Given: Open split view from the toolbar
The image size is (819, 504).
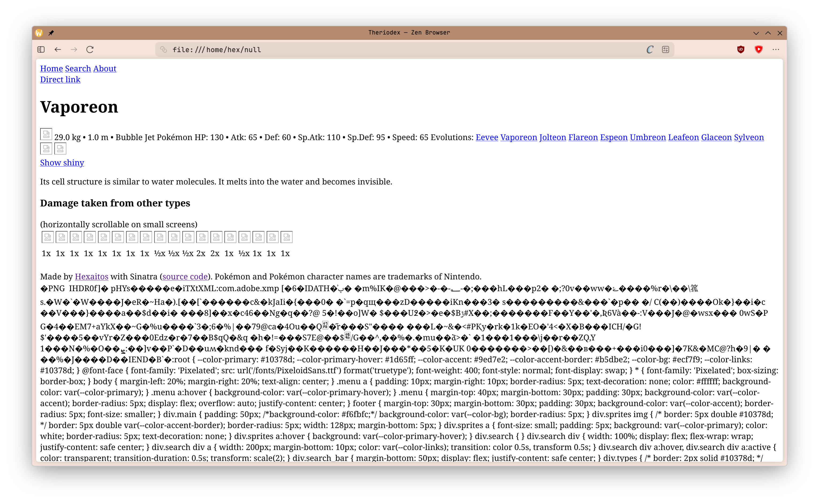Looking at the screenshot, I should pos(666,49).
